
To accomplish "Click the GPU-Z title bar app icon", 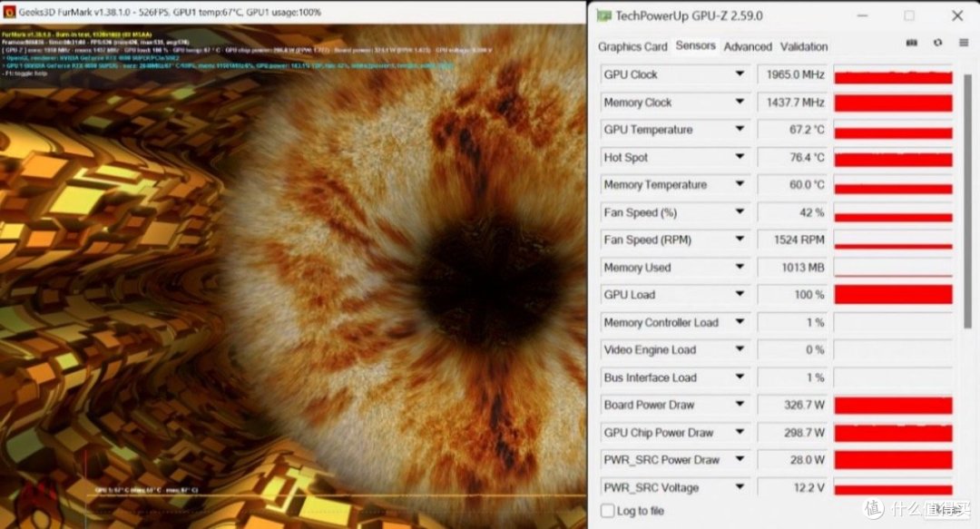I will click(x=603, y=15).
